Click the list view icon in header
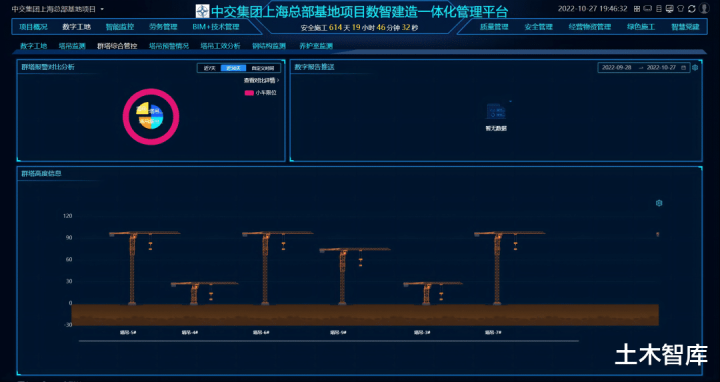The image size is (720, 382). (x=659, y=9)
